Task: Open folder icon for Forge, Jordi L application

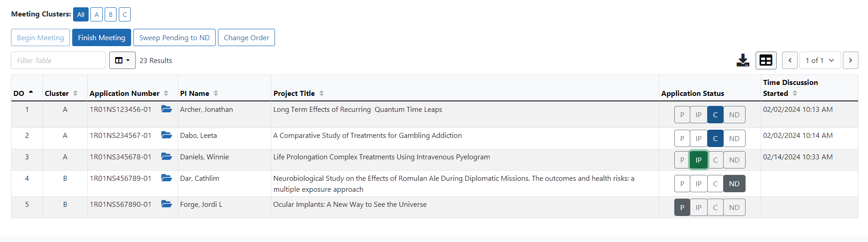Action: (166, 204)
